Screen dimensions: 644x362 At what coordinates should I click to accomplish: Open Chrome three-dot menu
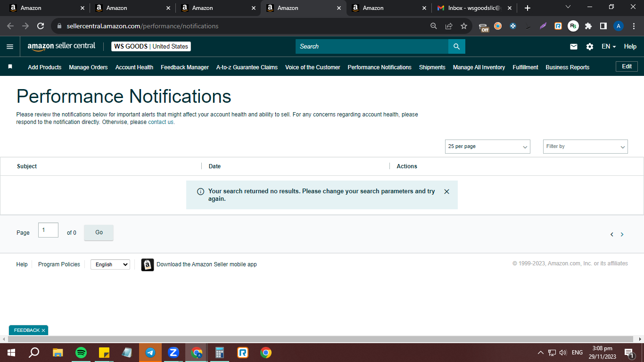tap(634, 26)
